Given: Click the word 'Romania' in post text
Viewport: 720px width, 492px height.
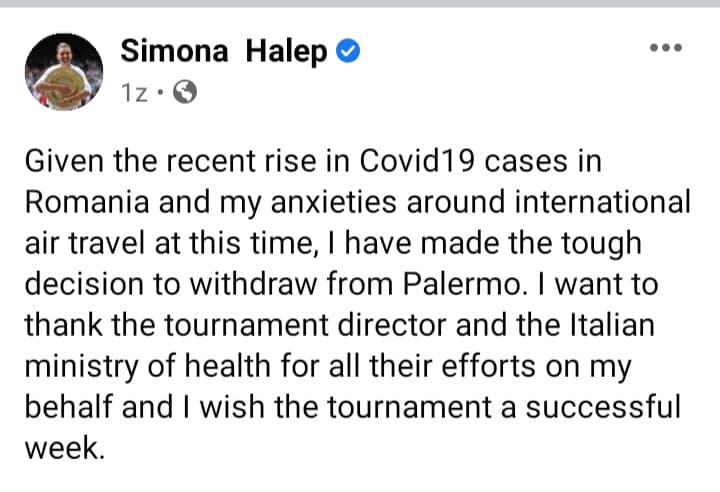Looking at the screenshot, I should 87,202.
